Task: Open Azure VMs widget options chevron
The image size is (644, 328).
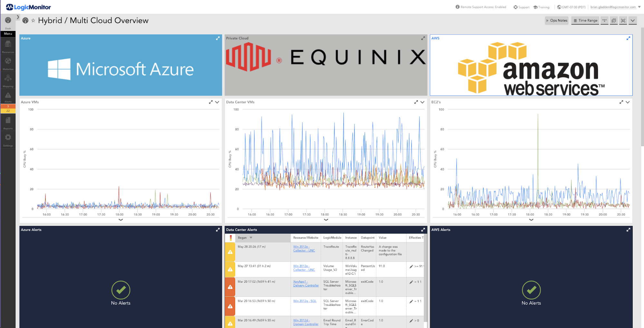Action: [217, 102]
